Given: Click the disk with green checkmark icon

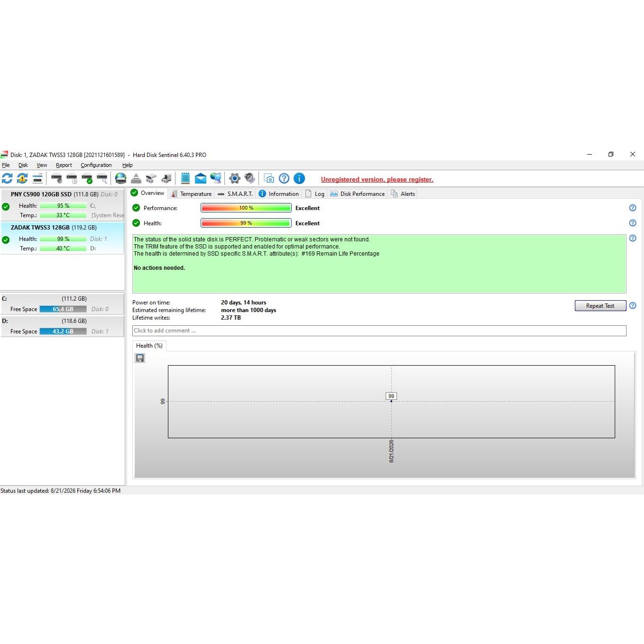Looking at the screenshot, I should 87,178.
